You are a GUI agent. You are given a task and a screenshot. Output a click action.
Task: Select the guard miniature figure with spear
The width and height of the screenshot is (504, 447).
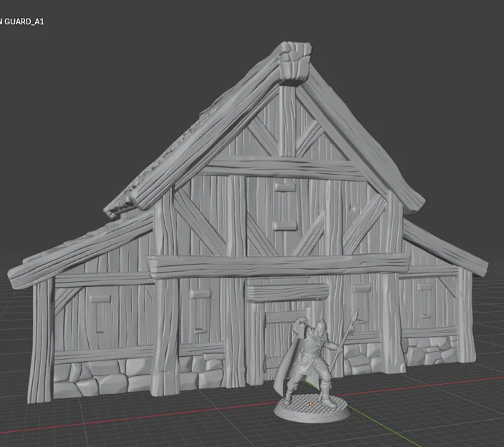coord(312,367)
